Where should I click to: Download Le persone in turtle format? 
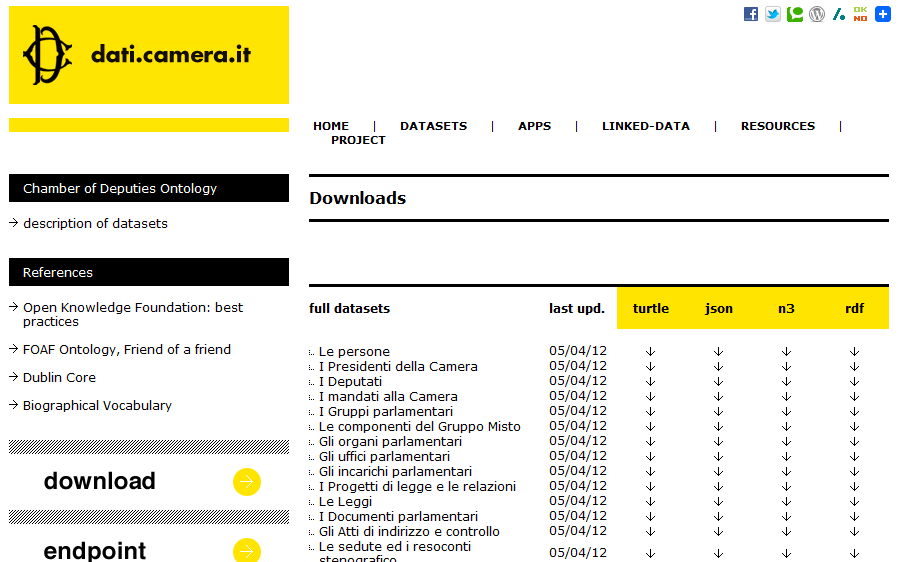point(651,351)
